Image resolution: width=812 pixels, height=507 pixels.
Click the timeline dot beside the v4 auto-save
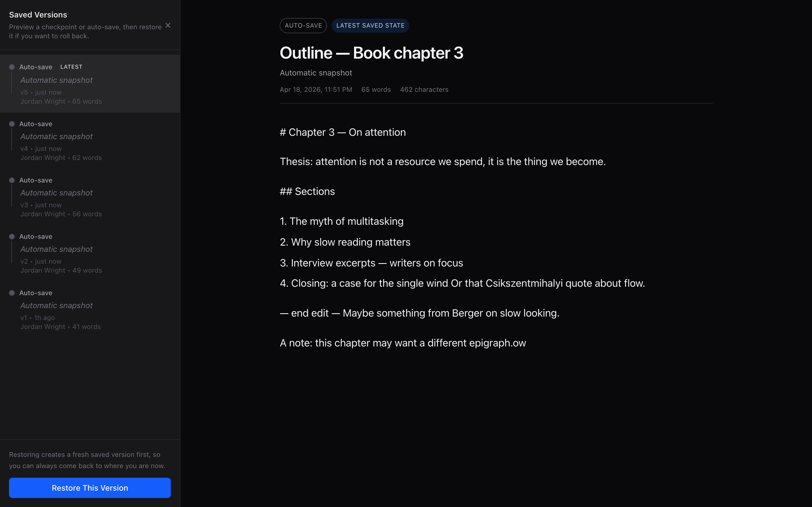(x=12, y=124)
